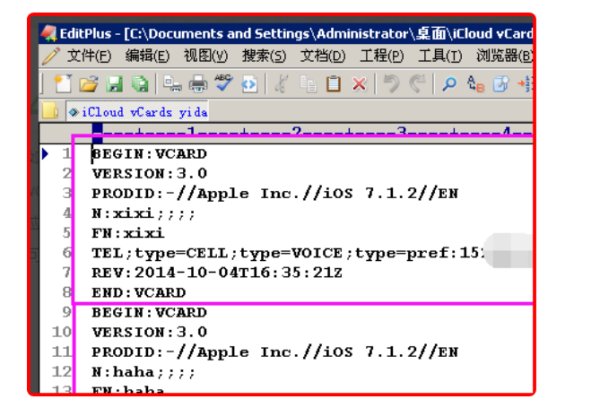
Task: Click the Print icon in toolbar
Action: pyautogui.click(x=198, y=84)
